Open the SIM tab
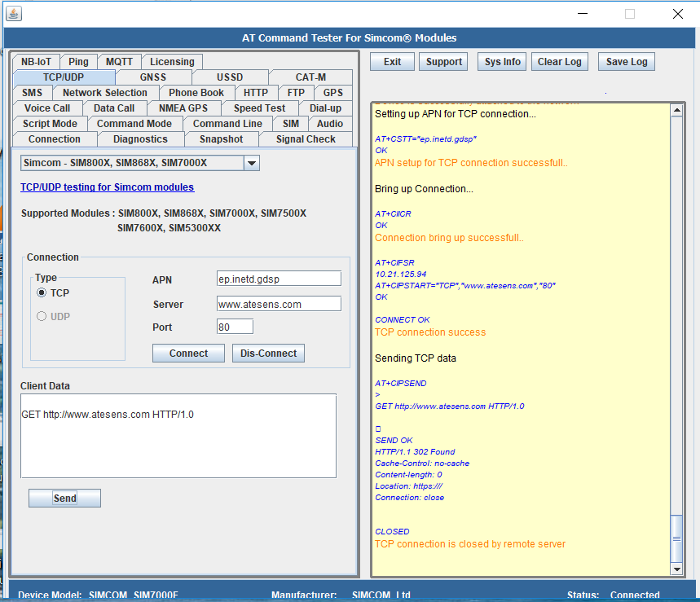Screen dimensions: 700x602 click(x=291, y=124)
